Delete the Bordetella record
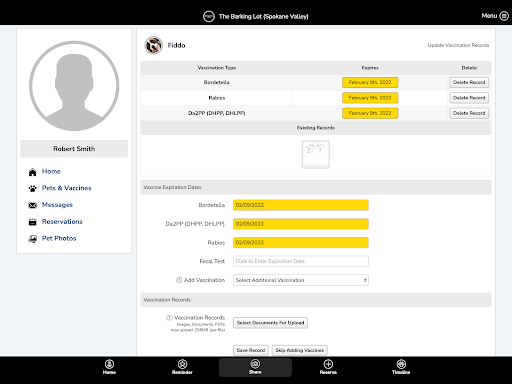 [469, 82]
